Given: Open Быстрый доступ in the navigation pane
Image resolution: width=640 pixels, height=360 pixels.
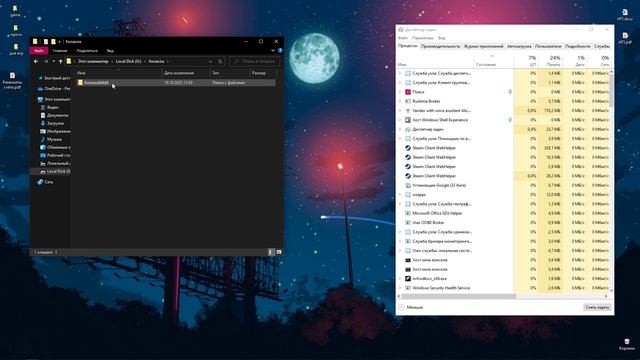Looking at the screenshot, I should 53,78.
